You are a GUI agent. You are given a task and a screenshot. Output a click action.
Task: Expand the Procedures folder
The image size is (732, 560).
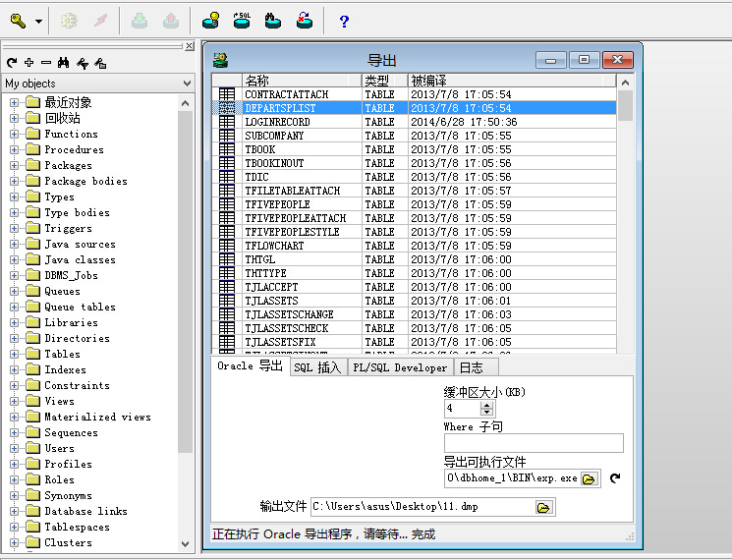pos(14,149)
